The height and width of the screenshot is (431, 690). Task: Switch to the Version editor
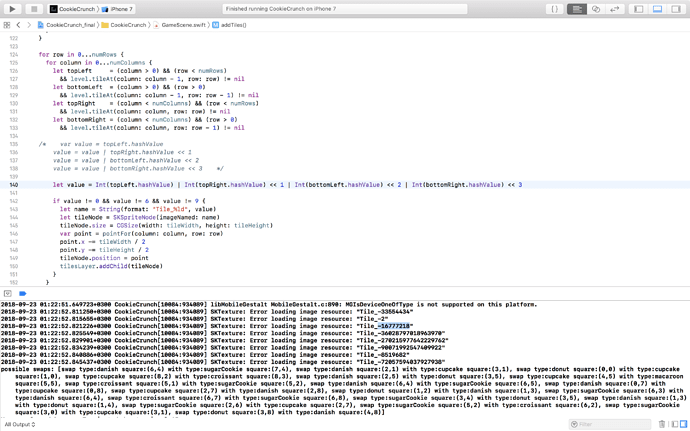614,9
